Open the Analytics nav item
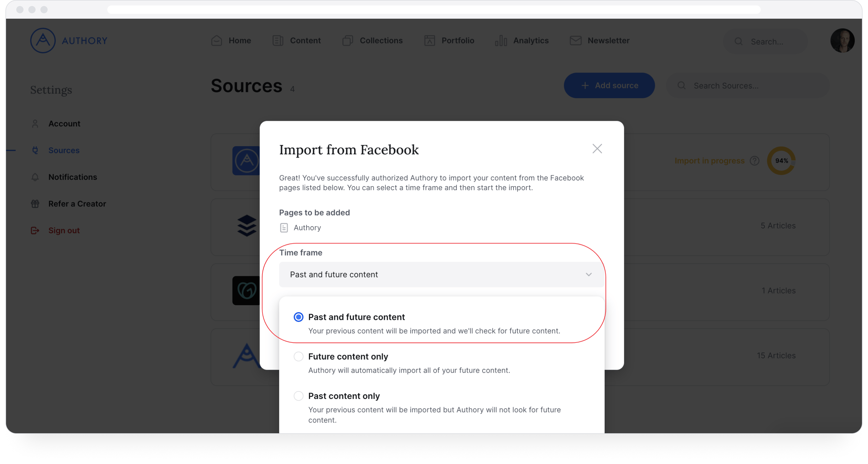Viewport: 868px width, 464px height. pos(522,40)
